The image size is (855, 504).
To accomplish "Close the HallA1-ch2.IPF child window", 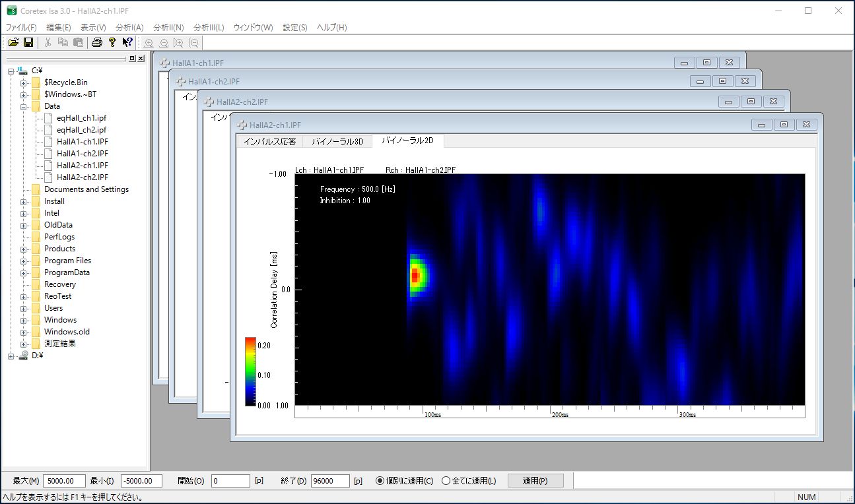I will (745, 81).
